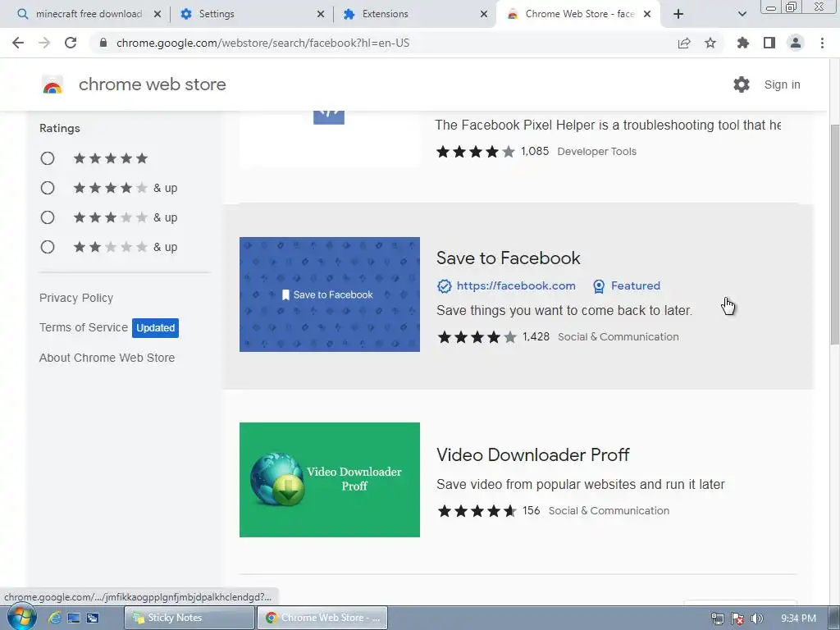Open a new tab with plus button

[x=678, y=14]
